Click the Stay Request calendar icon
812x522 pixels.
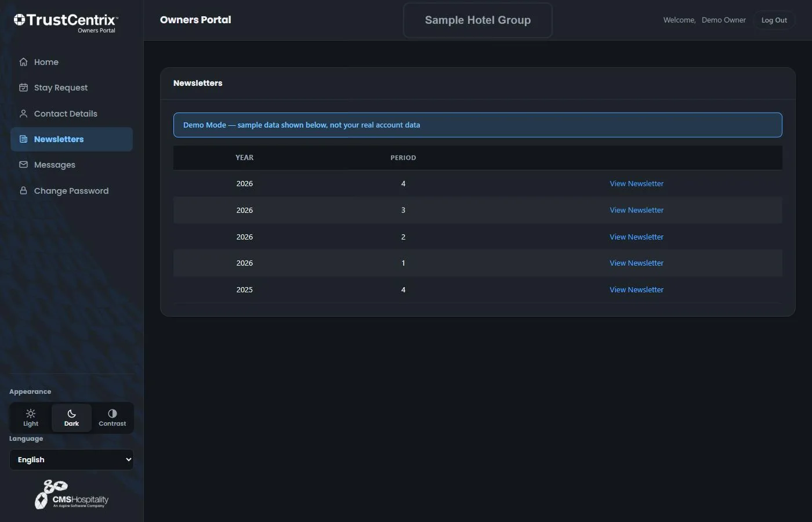[23, 88]
